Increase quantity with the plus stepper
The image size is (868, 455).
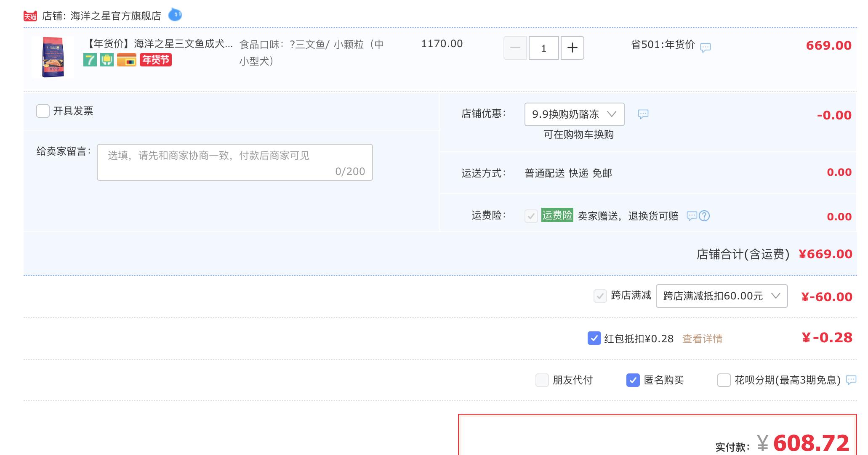pos(572,48)
